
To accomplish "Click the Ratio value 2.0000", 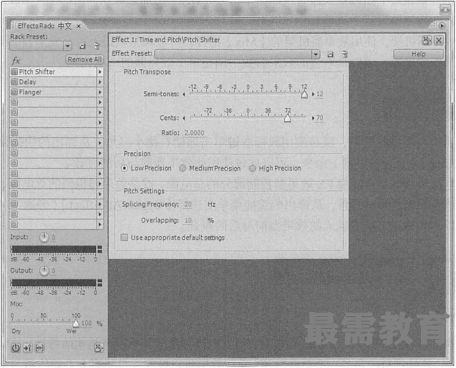I will tap(194, 133).
